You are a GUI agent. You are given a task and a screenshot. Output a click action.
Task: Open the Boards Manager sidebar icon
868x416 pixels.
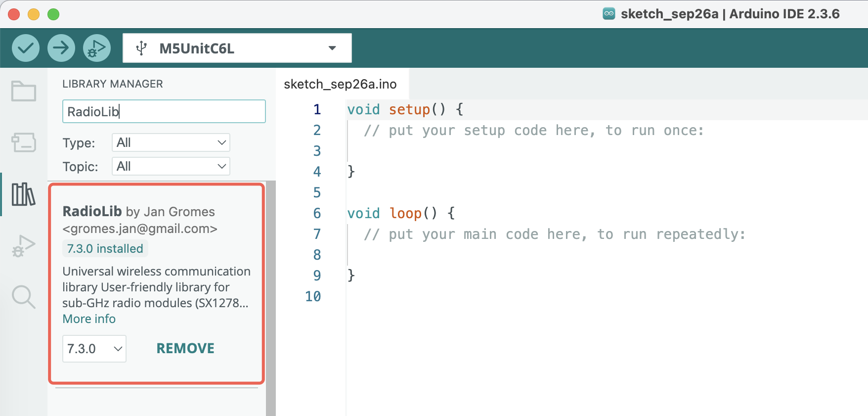click(x=24, y=142)
